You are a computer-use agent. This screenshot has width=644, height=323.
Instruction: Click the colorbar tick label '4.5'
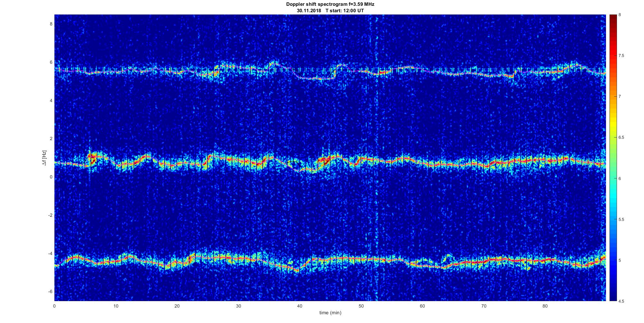[x=621, y=301]
